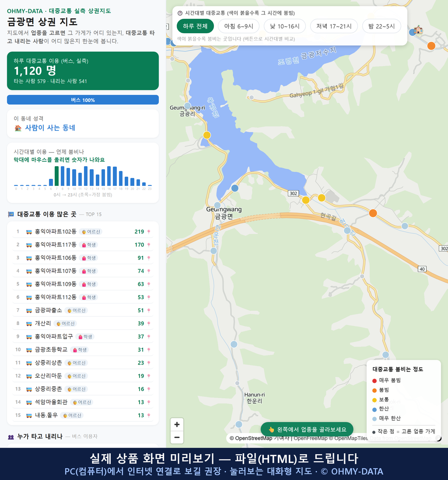This screenshot has width=448, height=480.
Task: Switch to 낮 10~16시 time filter
Action: [x=285, y=26]
